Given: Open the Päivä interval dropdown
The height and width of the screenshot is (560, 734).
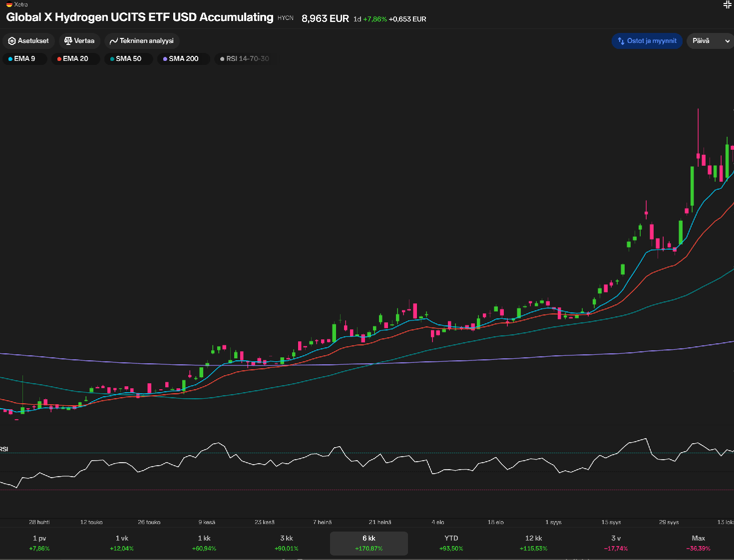Looking at the screenshot, I should tap(710, 41).
